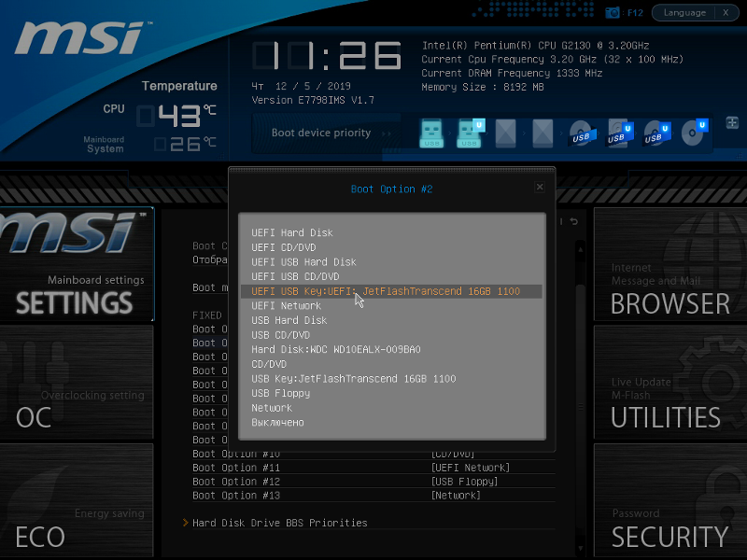The image size is (747, 560).
Task: Click the MSI logo in header
Action: pyautogui.click(x=82, y=37)
